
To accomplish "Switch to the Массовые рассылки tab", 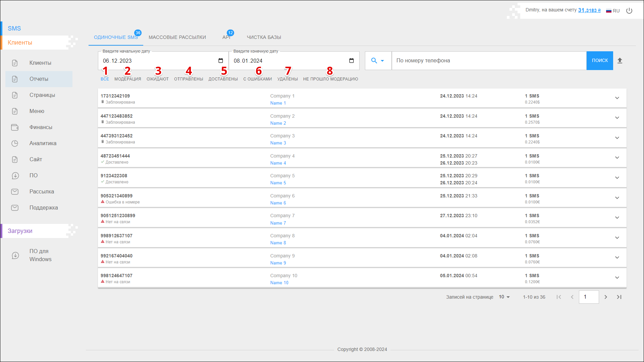I will click(x=177, y=37).
